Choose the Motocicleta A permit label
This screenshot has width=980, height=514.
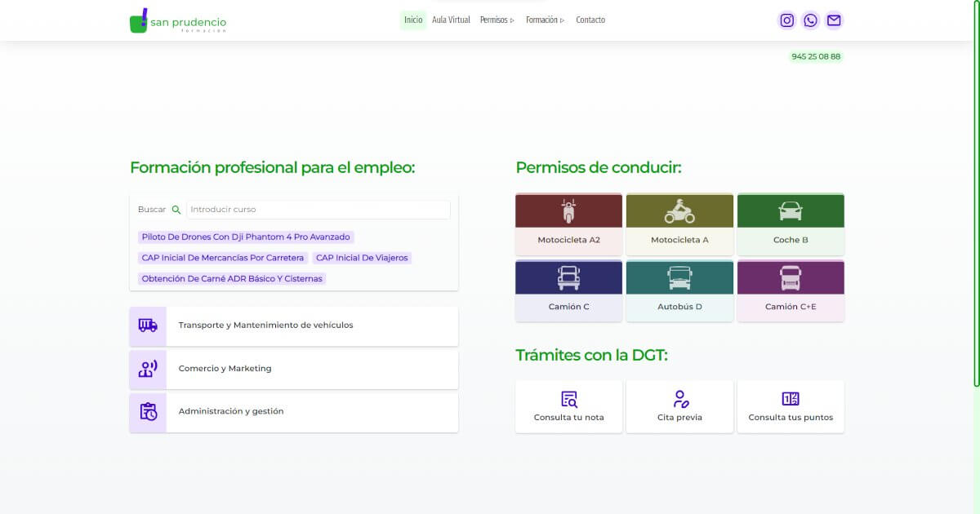tap(679, 241)
